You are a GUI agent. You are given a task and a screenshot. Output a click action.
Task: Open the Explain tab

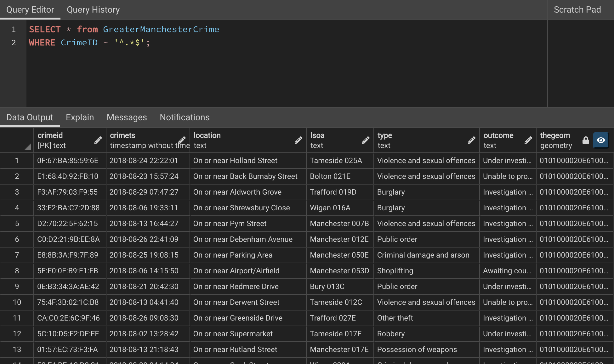pyautogui.click(x=80, y=117)
